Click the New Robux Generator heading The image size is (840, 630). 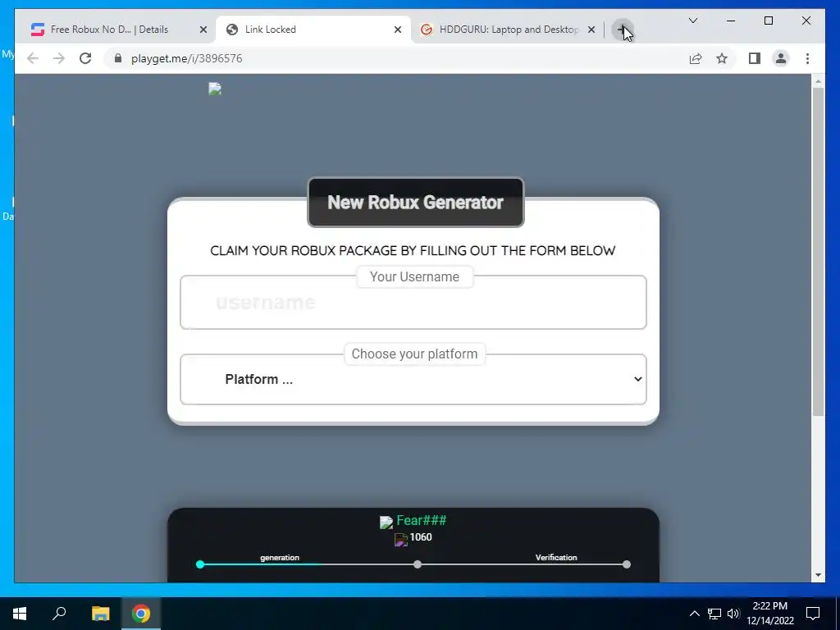[x=415, y=203]
